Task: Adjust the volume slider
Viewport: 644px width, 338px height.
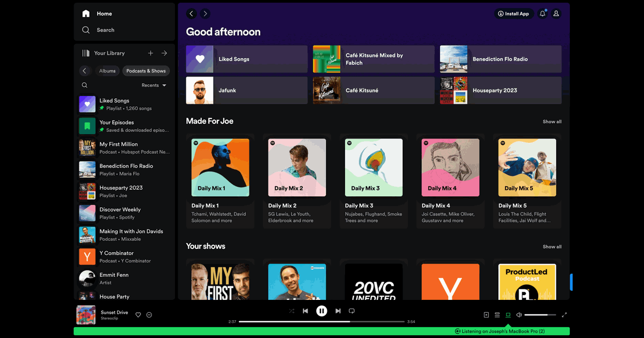Action: coord(540,315)
